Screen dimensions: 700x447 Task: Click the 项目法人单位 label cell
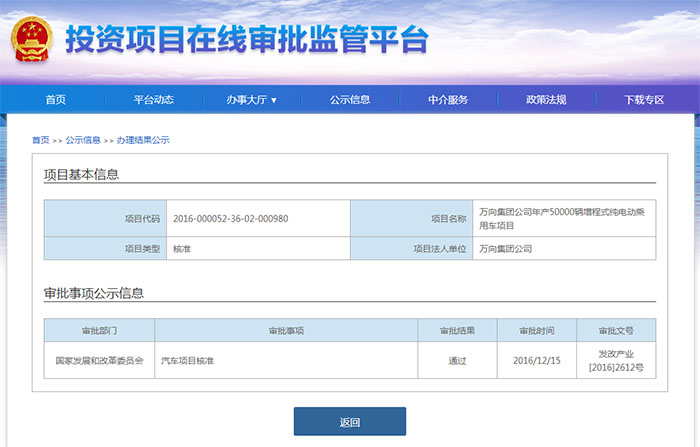click(x=412, y=248)
